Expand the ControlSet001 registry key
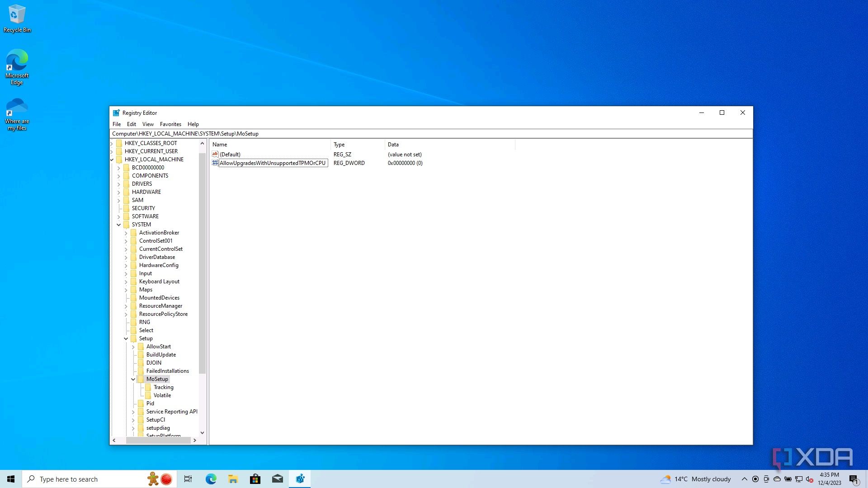Image resolution: width=868 pixels, height=488 pixels. 126,241
